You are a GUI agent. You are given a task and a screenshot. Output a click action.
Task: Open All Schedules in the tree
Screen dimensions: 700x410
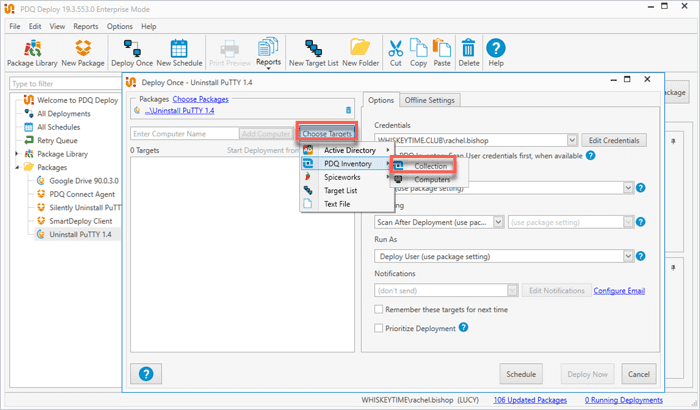[x=58, y=127]
